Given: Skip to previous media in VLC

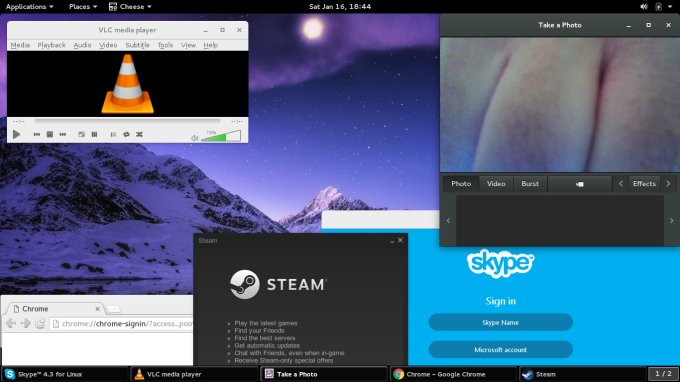Looking at the screenshot, I should [x=37, y=134].
